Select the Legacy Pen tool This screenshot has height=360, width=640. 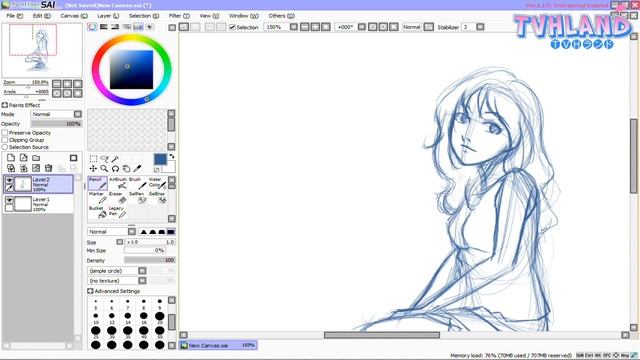[x=118, y=211]
